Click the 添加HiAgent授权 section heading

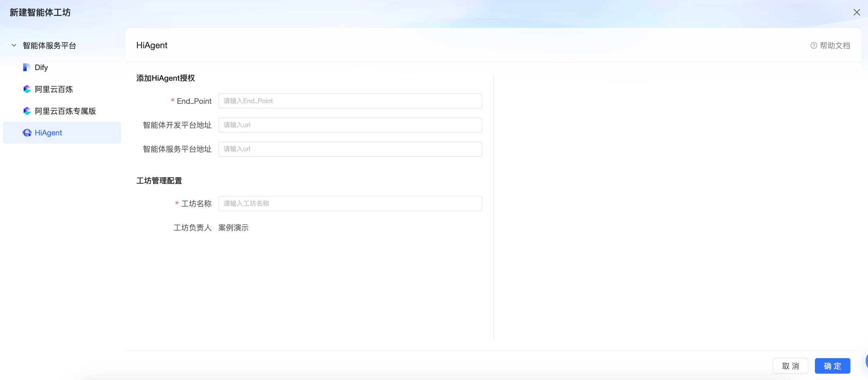(x=166, y=78)
